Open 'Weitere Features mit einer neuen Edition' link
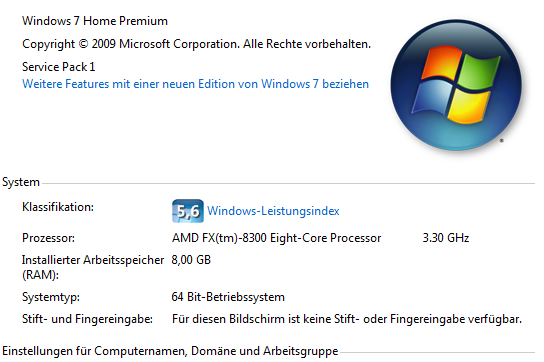Image resolution: width=544 pixels, height=362 pixels. point(195,84)
